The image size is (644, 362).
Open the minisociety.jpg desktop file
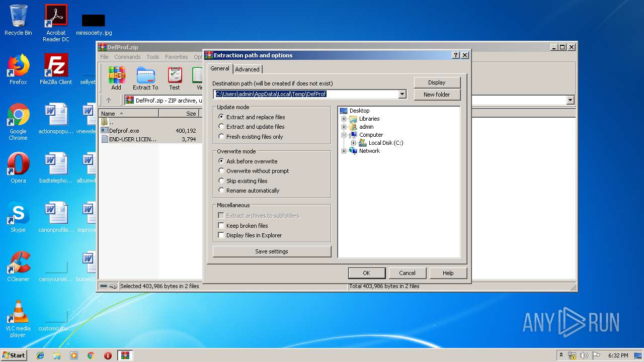pos(94,24)
